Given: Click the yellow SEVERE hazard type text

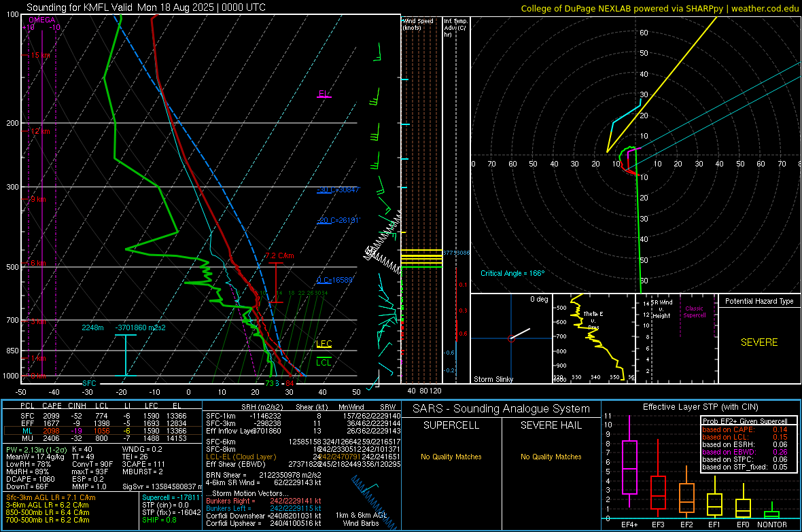Looking at the screenshot, I should (x=759, y=342).
